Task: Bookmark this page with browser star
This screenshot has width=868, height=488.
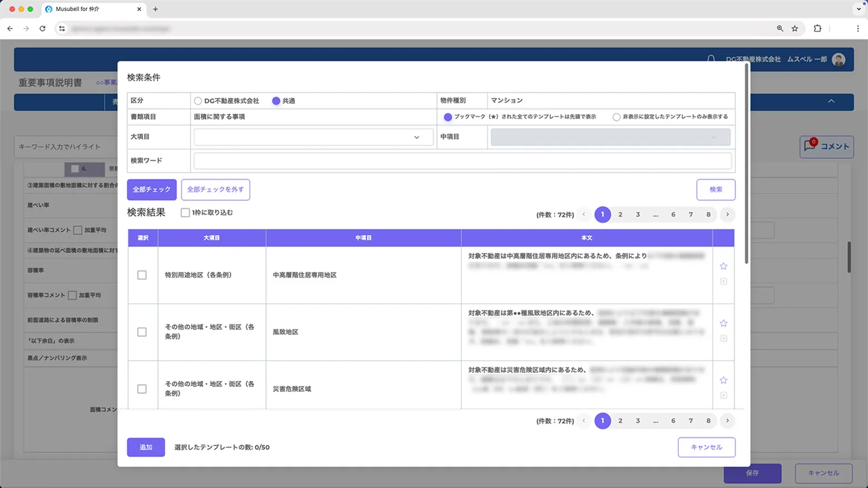Action: pyautogui.click(x=795, y=28)
